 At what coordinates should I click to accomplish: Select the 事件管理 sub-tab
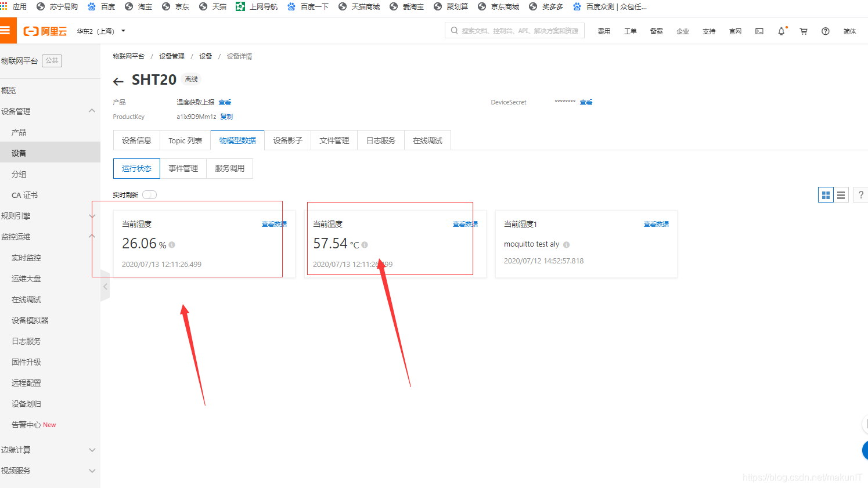coord(183,168)
